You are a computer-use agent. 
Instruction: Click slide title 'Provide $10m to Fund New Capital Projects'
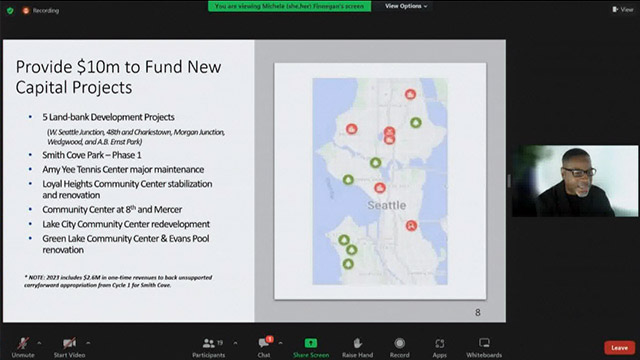118,77
